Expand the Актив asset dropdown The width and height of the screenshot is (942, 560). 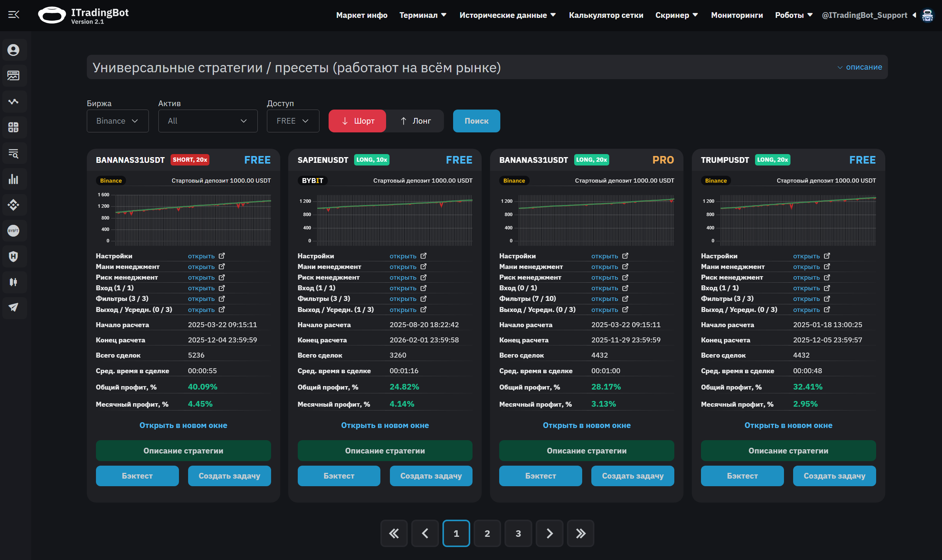click(x=208, y=121)
